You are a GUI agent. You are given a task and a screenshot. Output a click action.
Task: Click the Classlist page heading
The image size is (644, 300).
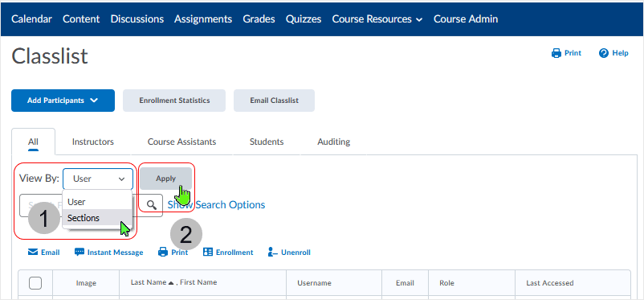tap(50, 56)
